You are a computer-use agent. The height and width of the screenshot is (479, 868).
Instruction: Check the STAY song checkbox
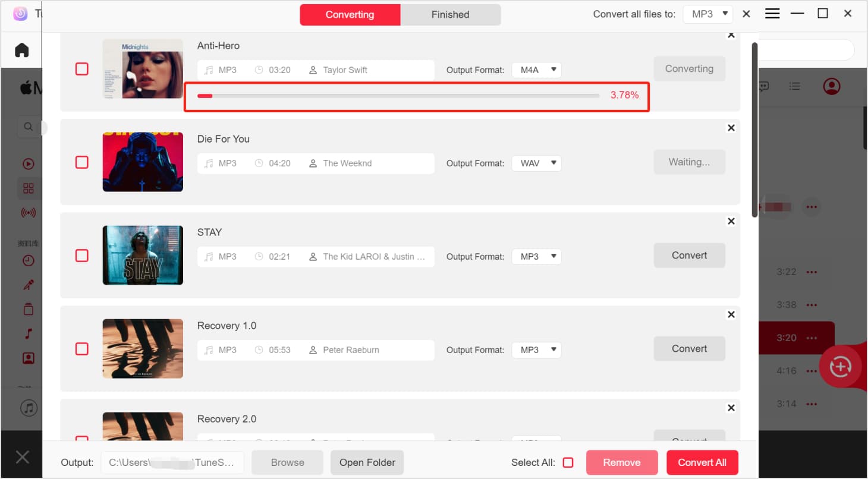tap(82, 256)
